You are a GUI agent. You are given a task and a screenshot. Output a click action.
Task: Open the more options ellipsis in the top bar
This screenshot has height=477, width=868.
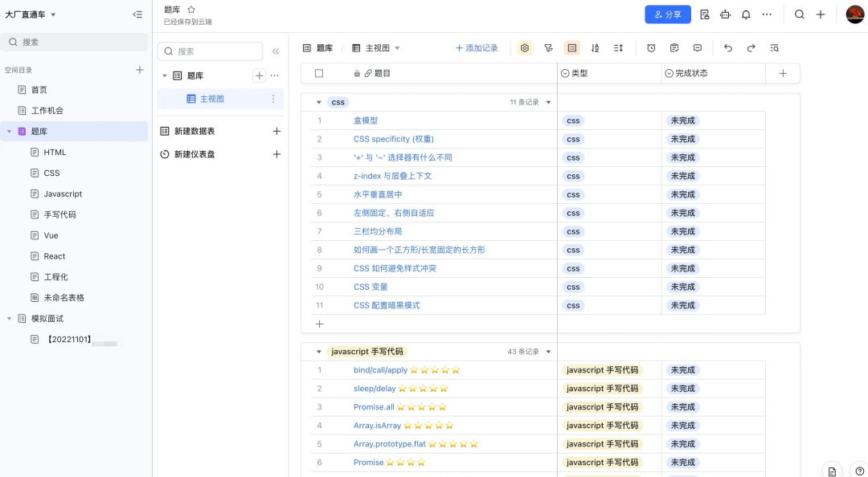[x=767, y=14]
